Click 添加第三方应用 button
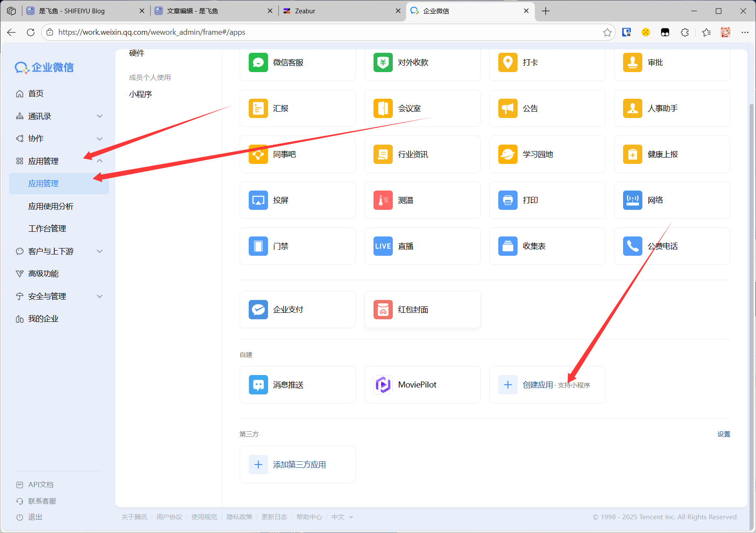The image size is (756, 533). pos(299,465)
